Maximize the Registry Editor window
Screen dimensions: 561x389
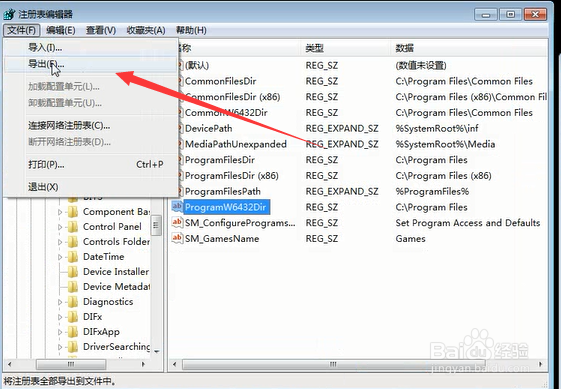click(x=511, y=14)
